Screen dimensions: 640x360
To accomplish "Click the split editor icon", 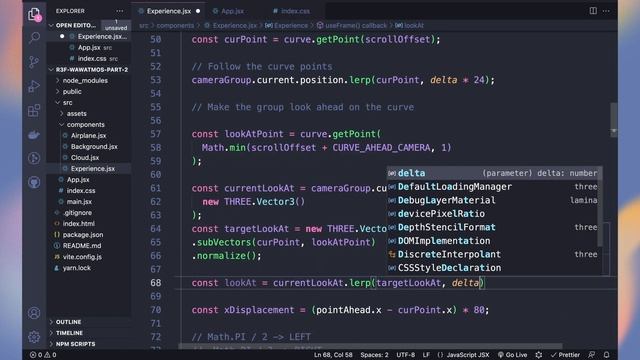I will (x=593, y=11).
